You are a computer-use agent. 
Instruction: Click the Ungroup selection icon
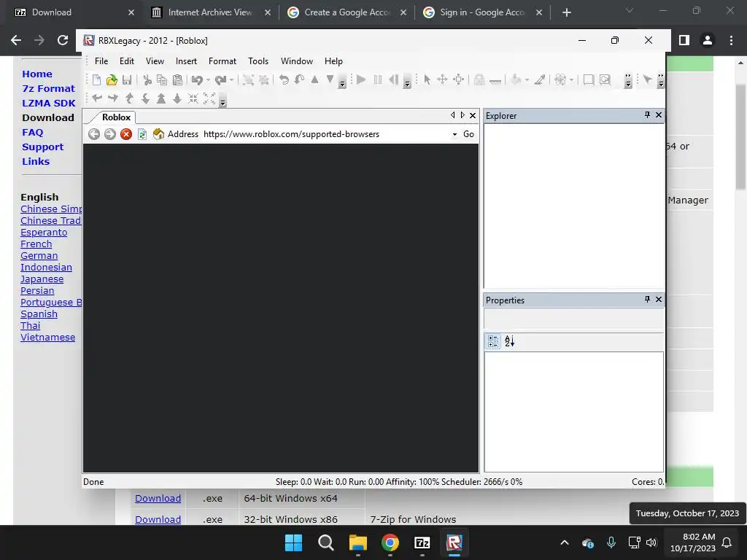point(263,80)
